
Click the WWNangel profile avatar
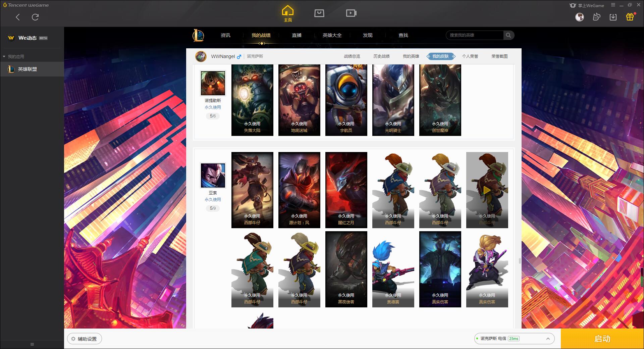pos(201,56)
